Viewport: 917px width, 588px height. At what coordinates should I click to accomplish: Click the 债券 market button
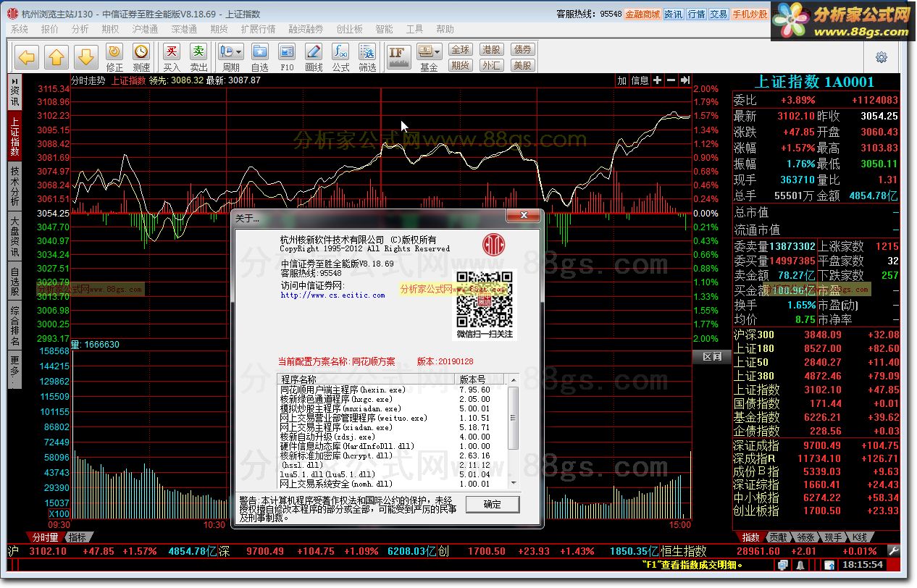522,49
